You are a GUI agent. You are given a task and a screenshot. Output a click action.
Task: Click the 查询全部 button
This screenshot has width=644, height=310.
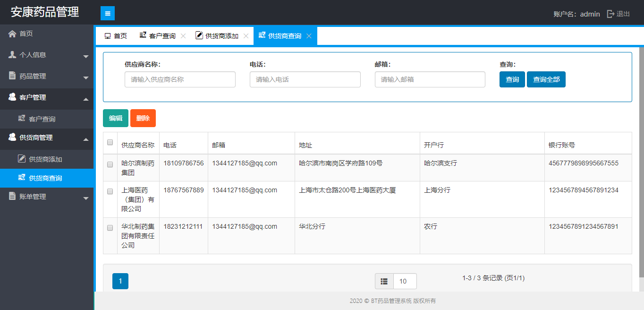[x=546, y=79]
